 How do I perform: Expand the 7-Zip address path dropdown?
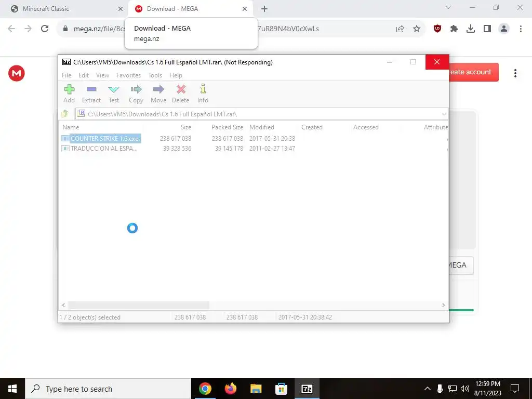444,114
